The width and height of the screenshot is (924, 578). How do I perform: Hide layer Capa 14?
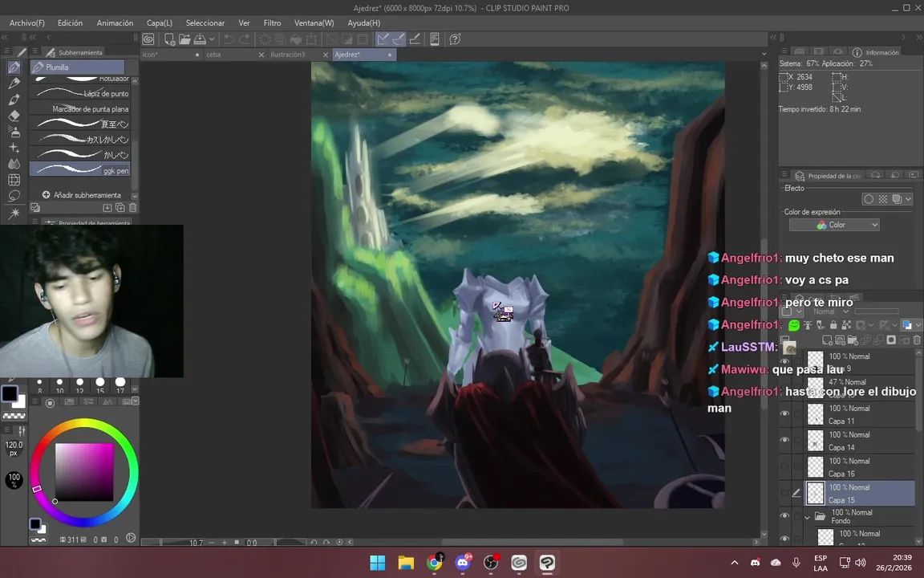tap(784, 440)
